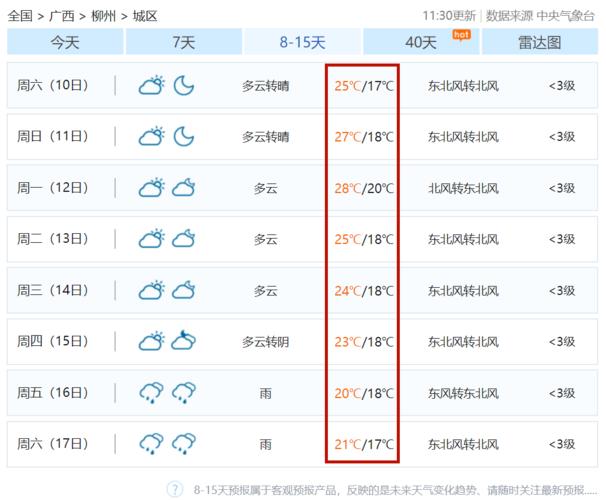Image resolution: width=606 pixels, height=500 pixels.
Task: Select the 周二（13日） date label
Action: point(53,238)
